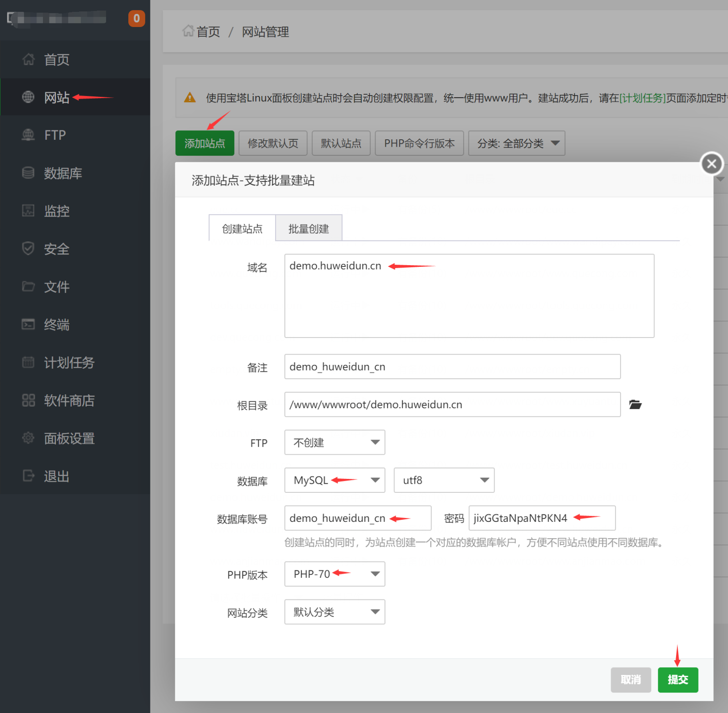
Task: Click the database icon for 数据库
Action: coord(28,173)
